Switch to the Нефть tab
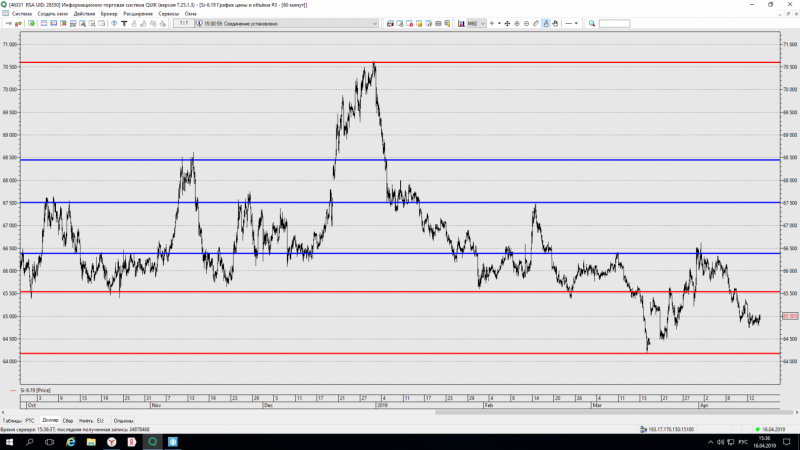The image size is (800, 450). (86, 421)
